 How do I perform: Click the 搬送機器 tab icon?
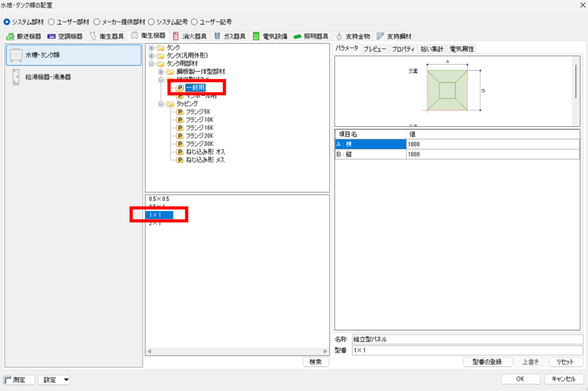[10, 36]
